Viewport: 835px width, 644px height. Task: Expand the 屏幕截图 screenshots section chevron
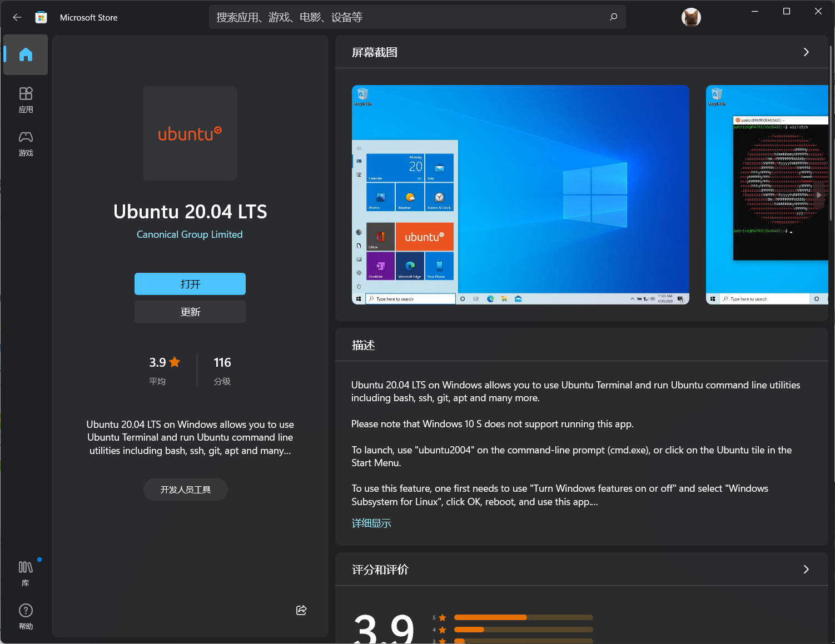(806, 52)
